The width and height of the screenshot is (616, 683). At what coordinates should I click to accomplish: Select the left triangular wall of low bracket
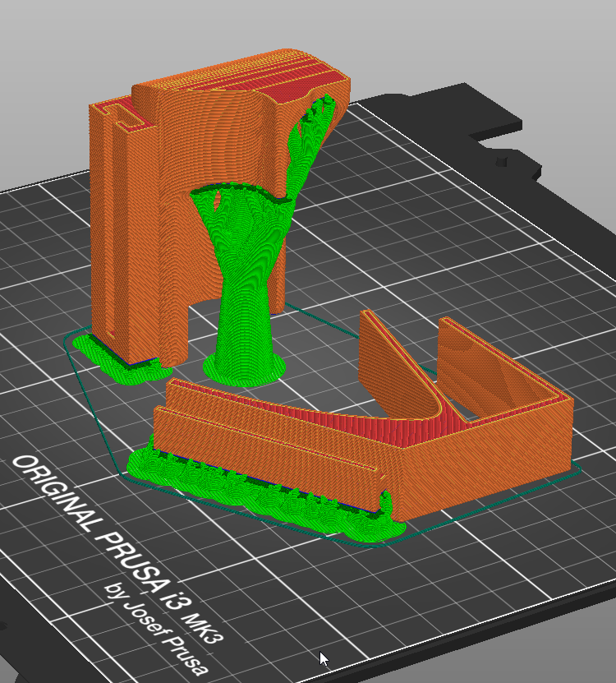[x=386, y=353]
